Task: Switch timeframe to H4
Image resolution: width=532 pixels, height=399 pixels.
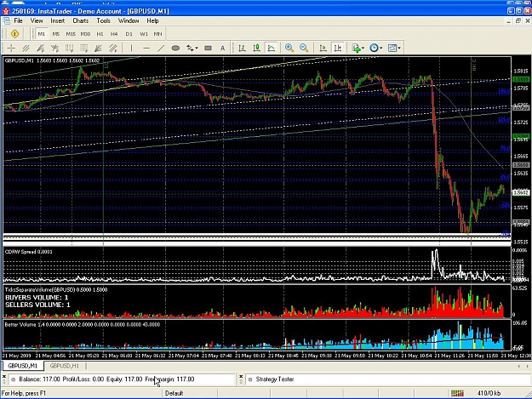Action: (x=114, y=34)
